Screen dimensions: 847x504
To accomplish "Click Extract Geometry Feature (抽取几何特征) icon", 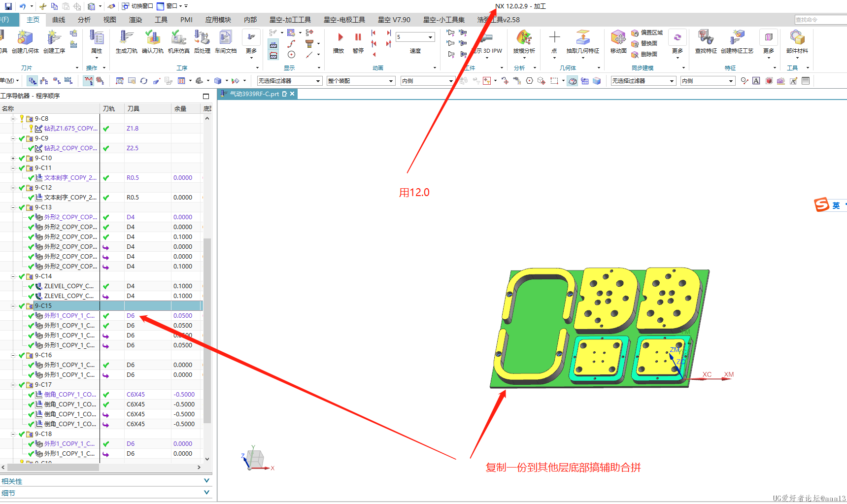I will point(583,38).
